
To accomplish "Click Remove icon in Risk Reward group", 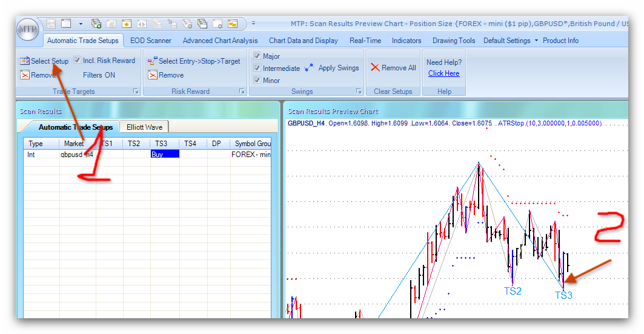I will pyautogui.click(x=153, y=75).
